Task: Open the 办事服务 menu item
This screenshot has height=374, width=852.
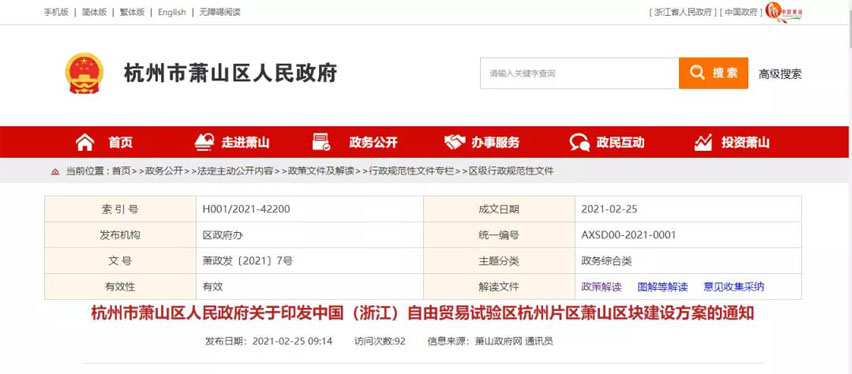Action: pos(495,143)
